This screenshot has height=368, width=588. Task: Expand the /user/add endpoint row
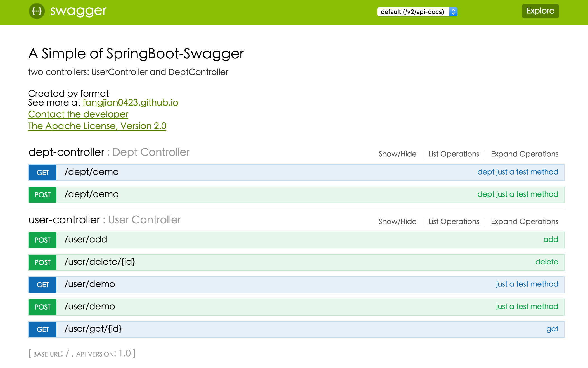coord(86,239)
